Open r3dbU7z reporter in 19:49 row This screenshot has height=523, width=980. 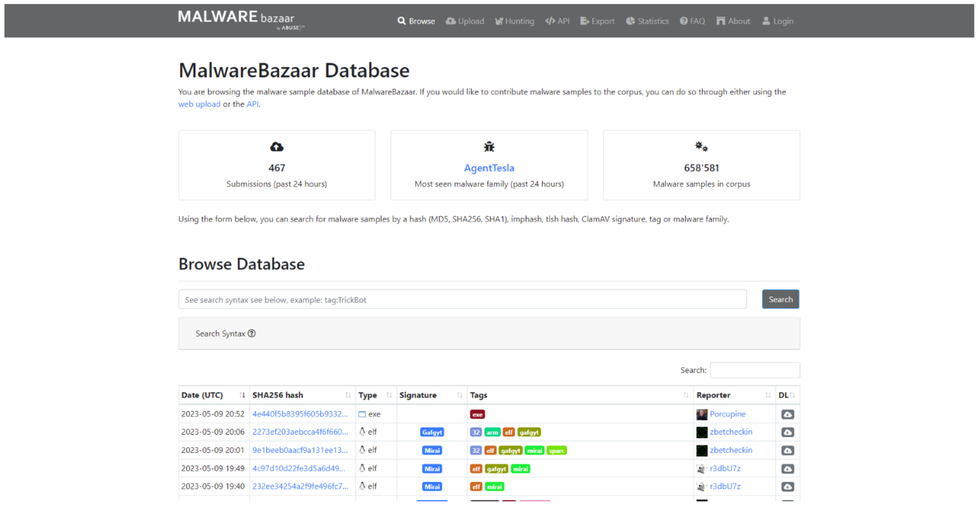[725, 468]
